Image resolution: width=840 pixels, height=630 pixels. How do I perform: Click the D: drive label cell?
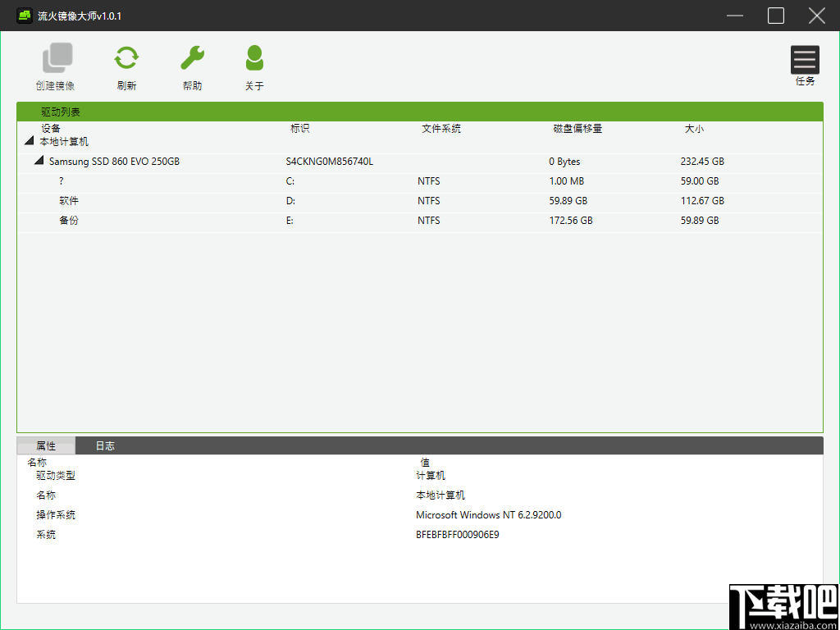tap(291, 201)
